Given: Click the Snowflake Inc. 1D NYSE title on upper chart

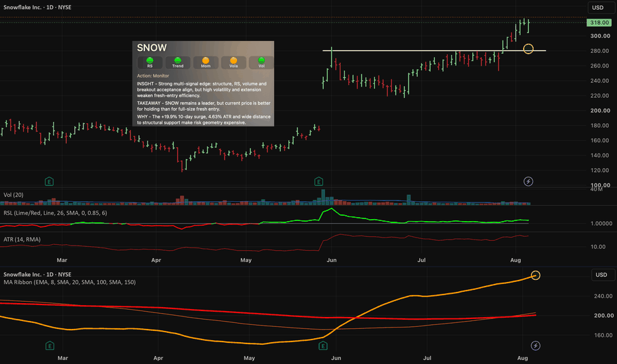Looking at the screenshot, I should click(37, 7).
